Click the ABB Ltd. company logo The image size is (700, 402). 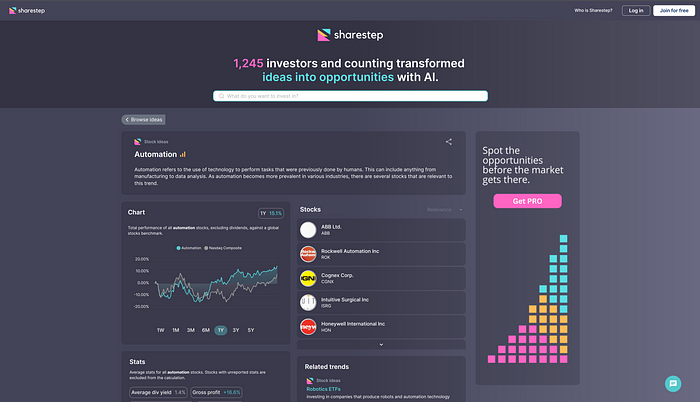308,230
